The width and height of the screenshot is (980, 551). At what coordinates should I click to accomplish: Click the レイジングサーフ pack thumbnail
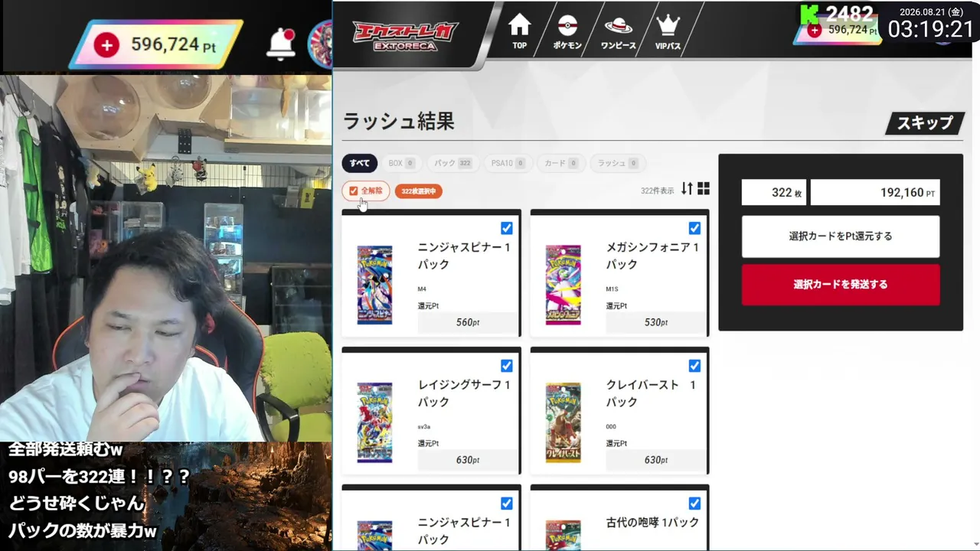(374, 422)
